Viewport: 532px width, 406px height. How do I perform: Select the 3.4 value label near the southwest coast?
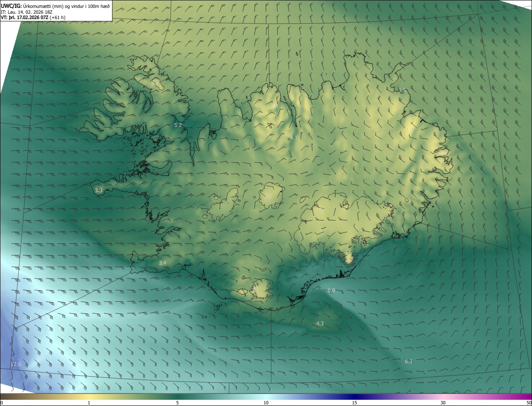163,263
